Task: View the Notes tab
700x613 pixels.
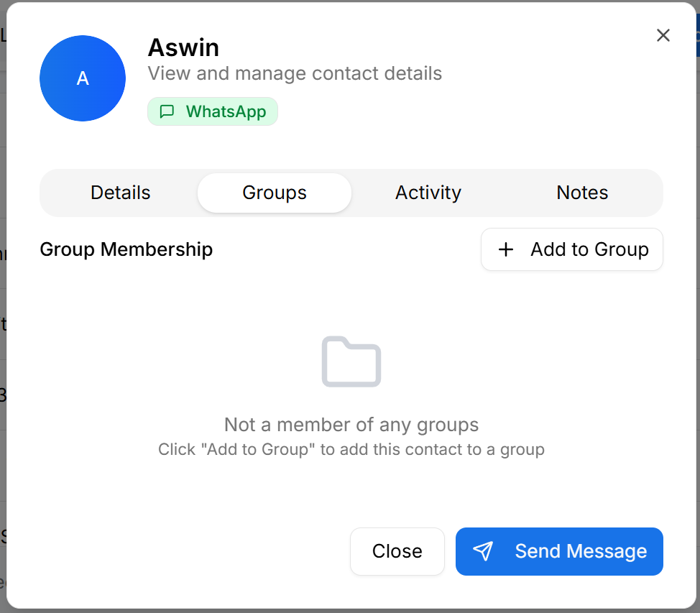Action: (x=581, y=193)
